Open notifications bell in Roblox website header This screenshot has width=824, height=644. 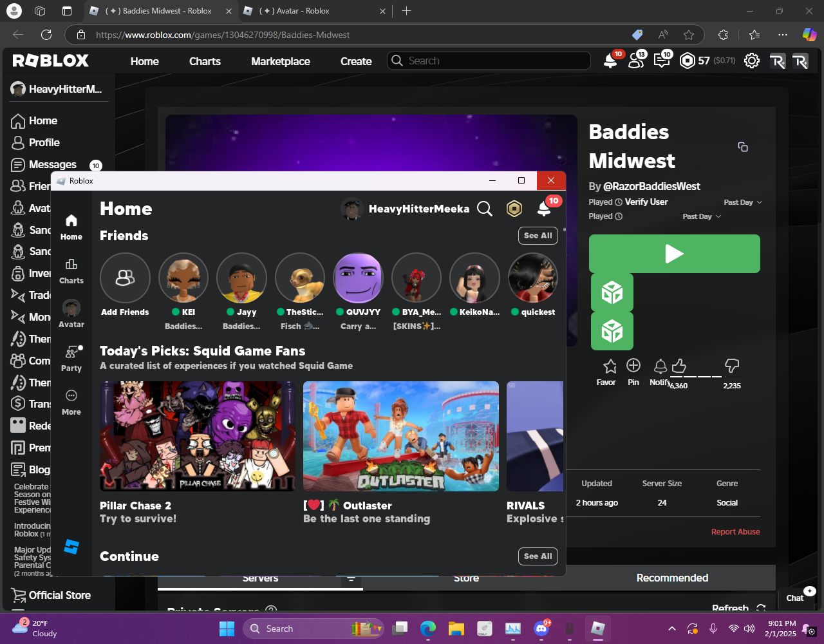610,61
